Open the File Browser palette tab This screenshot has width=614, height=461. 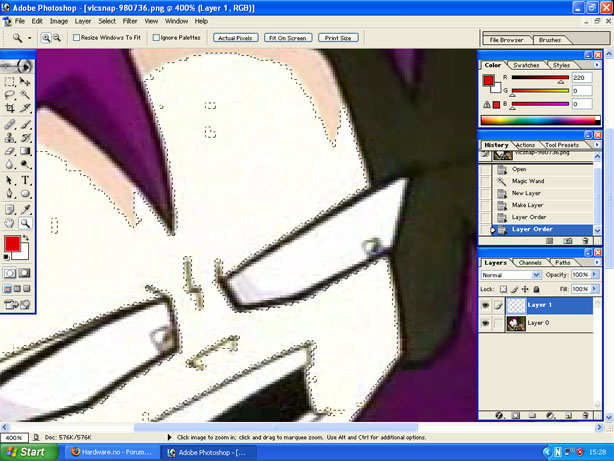pos(506,40)
